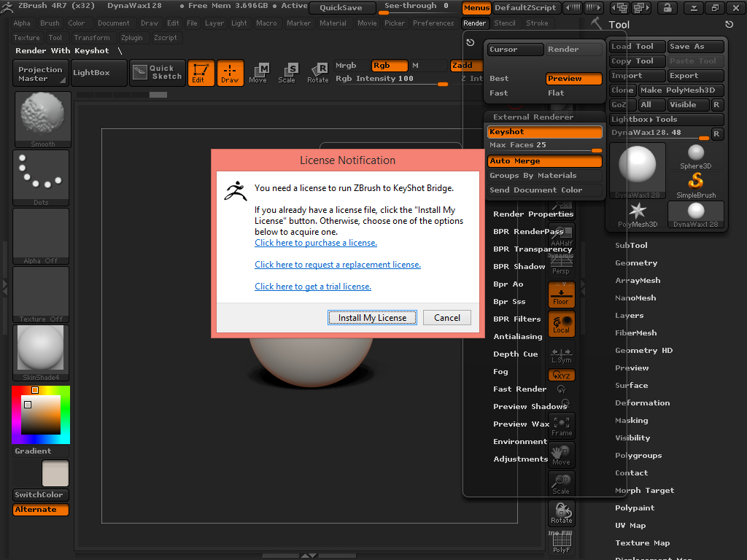Select the PolyMesh3D star tool
The width and height of the screenshot is (747, 560).
[638, 215]
